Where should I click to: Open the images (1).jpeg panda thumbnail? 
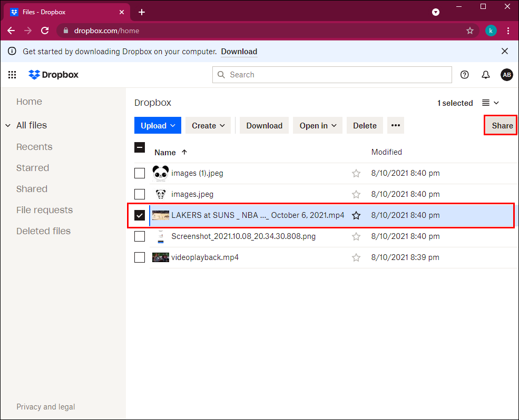coord(161,173)
